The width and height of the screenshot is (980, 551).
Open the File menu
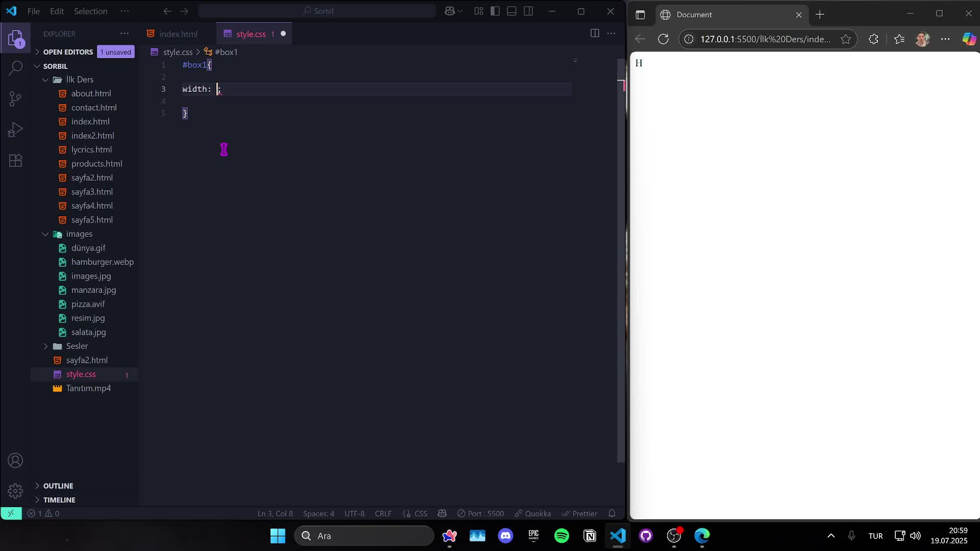(33, 11)
